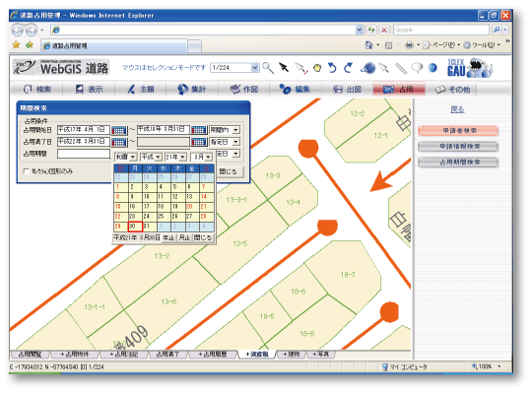The image size is (532, 393).
Task: Open the blue globe icon
Action: [368, 68]
